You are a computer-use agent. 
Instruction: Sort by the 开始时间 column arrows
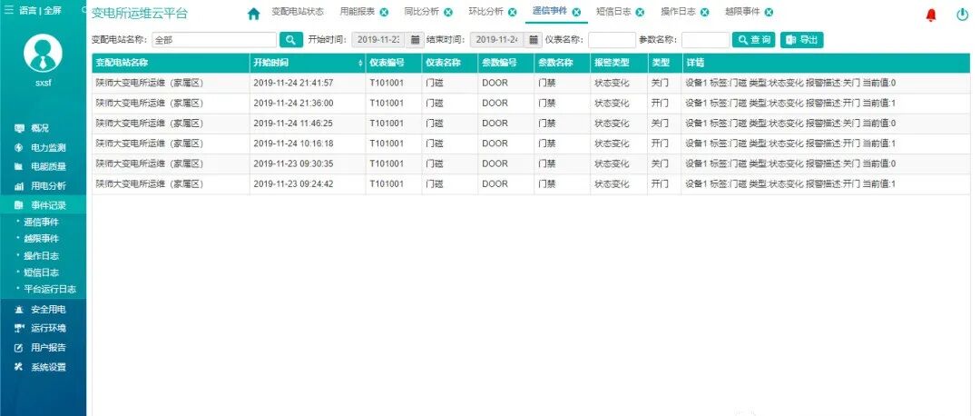(x=360, y=64)
